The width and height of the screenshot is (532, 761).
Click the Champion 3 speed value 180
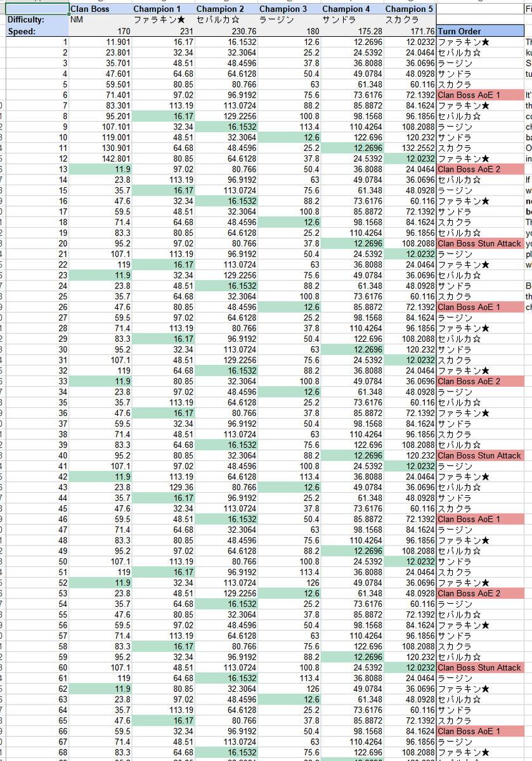tap(290, 31)
